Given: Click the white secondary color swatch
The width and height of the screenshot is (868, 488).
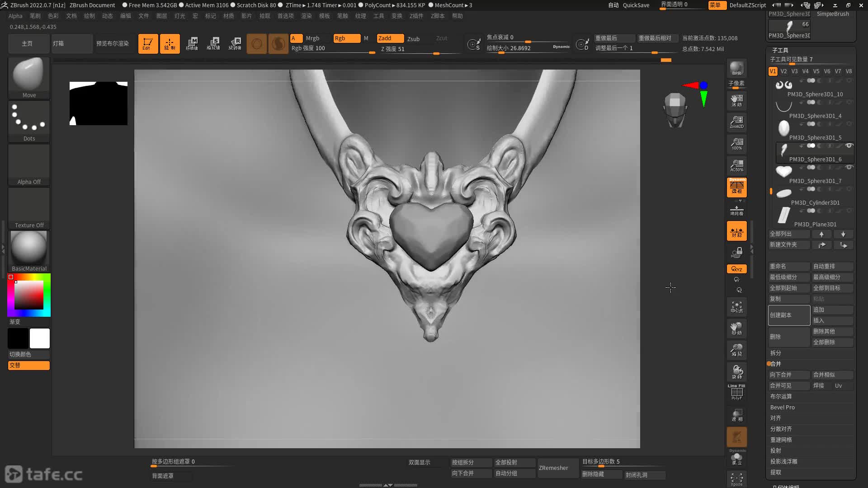Looking at the screenshot, I should click(40, 338).
